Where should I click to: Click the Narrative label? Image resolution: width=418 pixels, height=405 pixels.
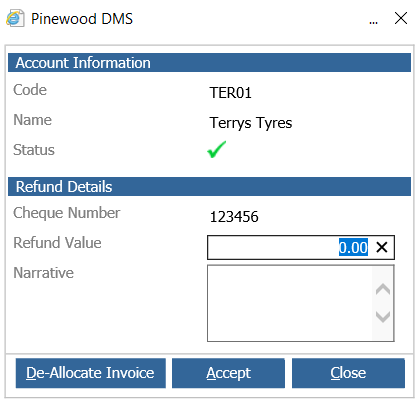pos(44,273)
